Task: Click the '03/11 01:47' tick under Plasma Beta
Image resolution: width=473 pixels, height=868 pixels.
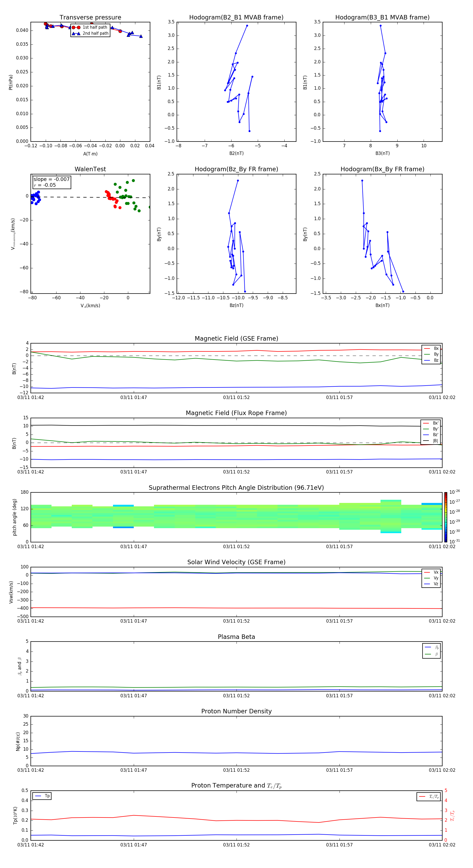Action: click(134, 696)
